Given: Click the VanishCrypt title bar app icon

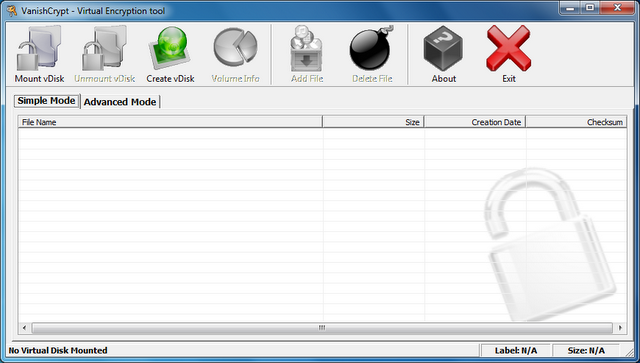Looking at the screenshot, I should pos(11,11).
